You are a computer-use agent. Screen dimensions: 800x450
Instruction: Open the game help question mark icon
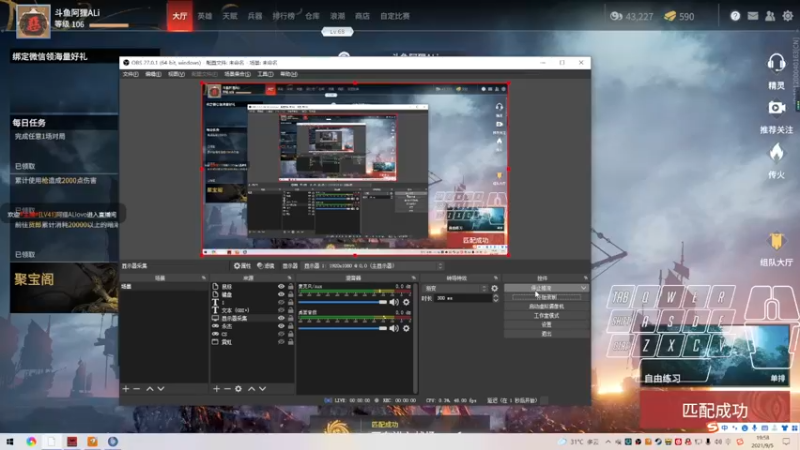(x=735, y=16)
